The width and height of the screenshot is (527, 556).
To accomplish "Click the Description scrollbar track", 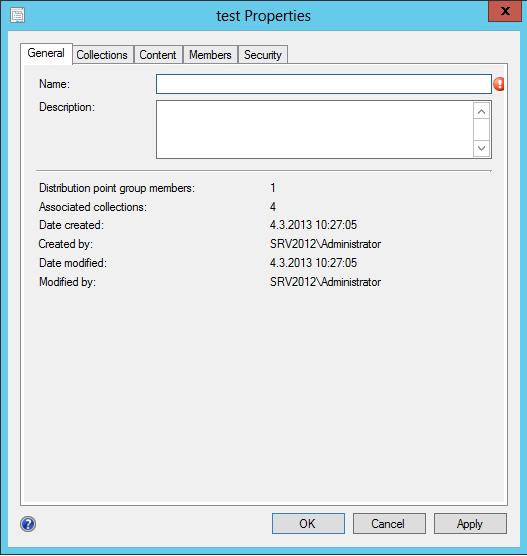I will [481, 130].
